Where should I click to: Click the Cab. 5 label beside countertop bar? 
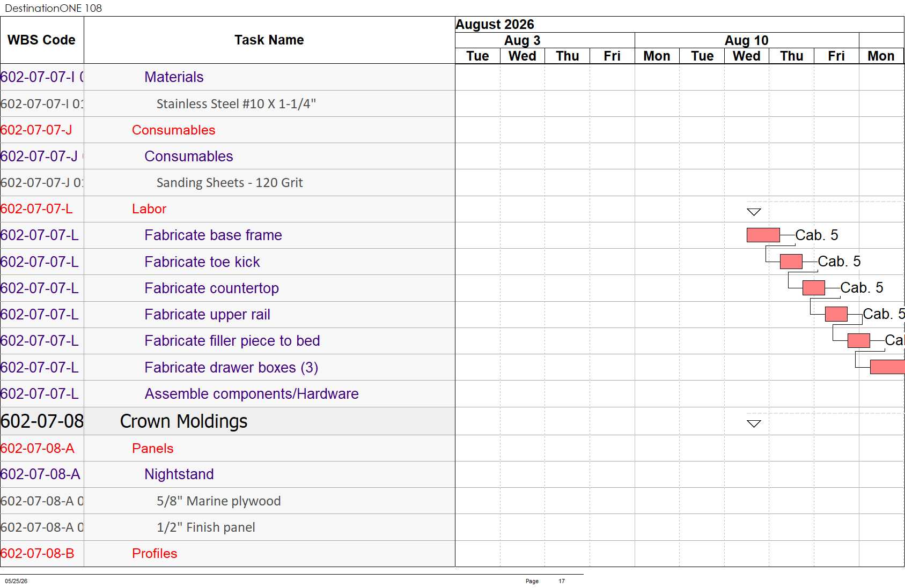[862, 287]
